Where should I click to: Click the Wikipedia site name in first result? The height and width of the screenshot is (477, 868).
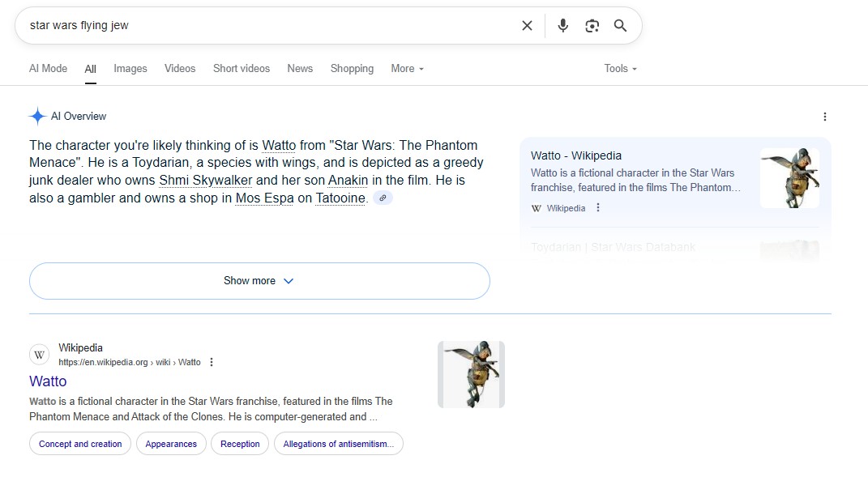click(81, 347)
